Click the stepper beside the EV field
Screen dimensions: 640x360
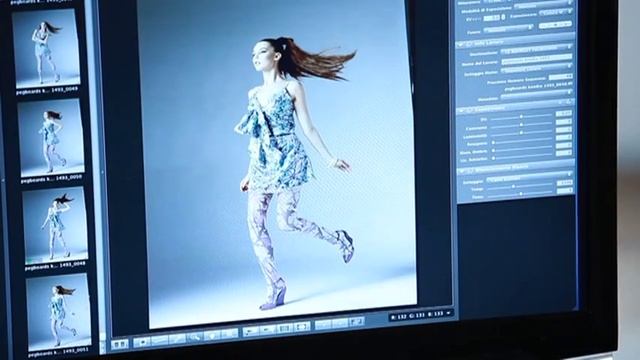tap(503, 17)
